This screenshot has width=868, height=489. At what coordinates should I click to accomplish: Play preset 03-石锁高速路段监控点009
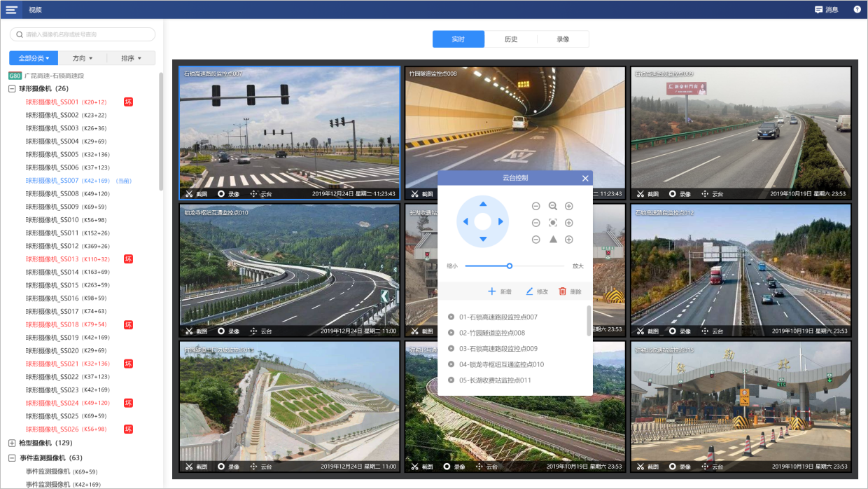tap(451, 348)
